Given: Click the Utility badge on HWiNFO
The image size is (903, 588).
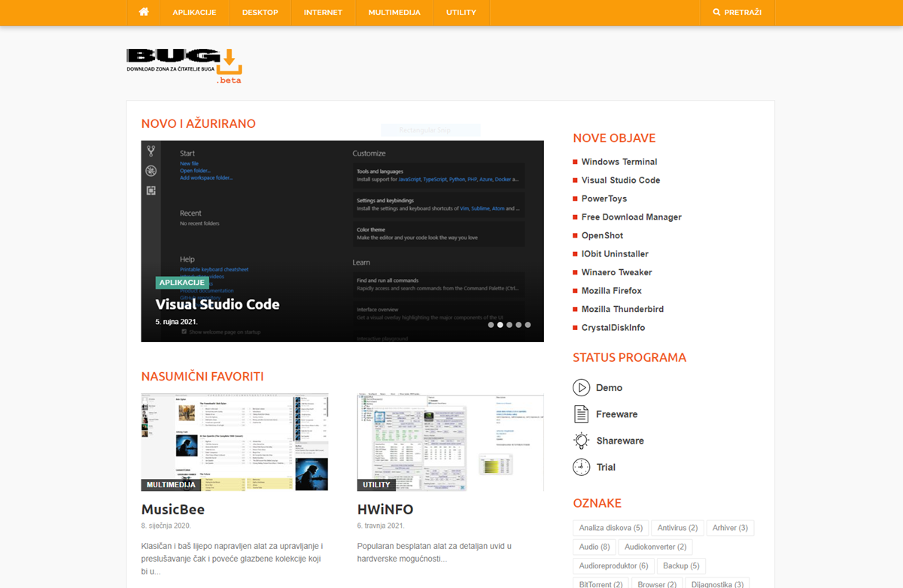Looking at the screenshot, I should click(x=377, y=485).
